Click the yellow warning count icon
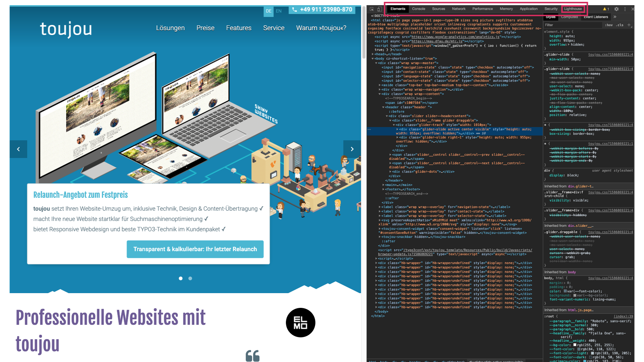The height and width of the screenshot is (362, 644). point(606,9)
